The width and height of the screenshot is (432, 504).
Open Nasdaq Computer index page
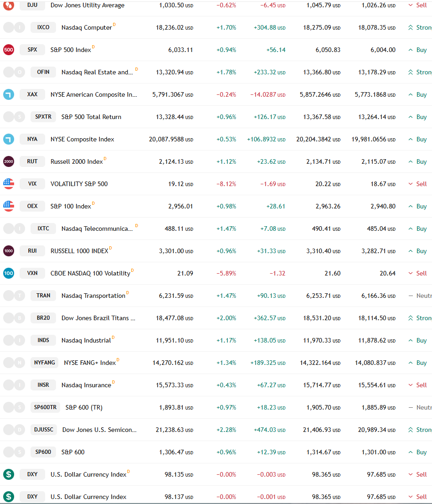(87, 28)
